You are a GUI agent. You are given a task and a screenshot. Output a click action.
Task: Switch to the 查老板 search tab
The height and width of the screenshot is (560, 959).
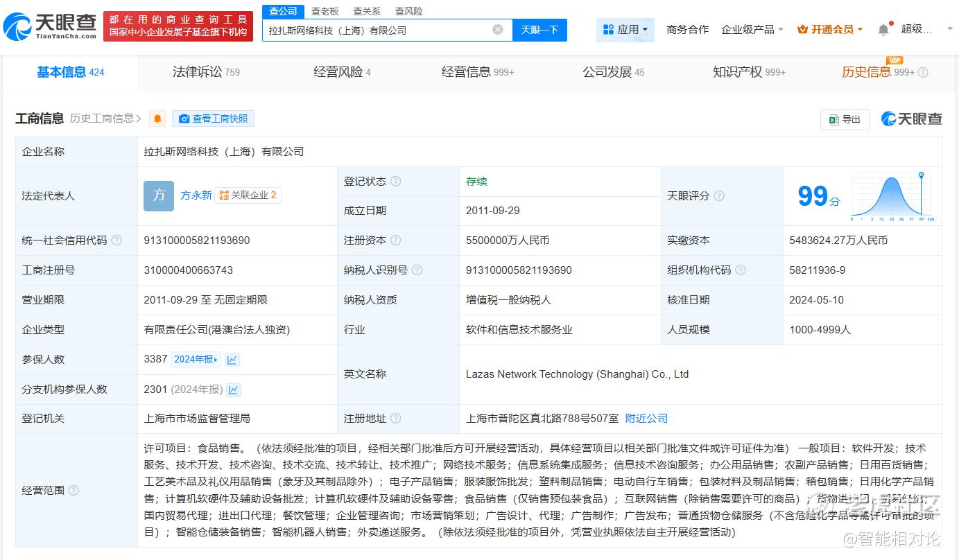pyautogui.click(x=325, y=11)
